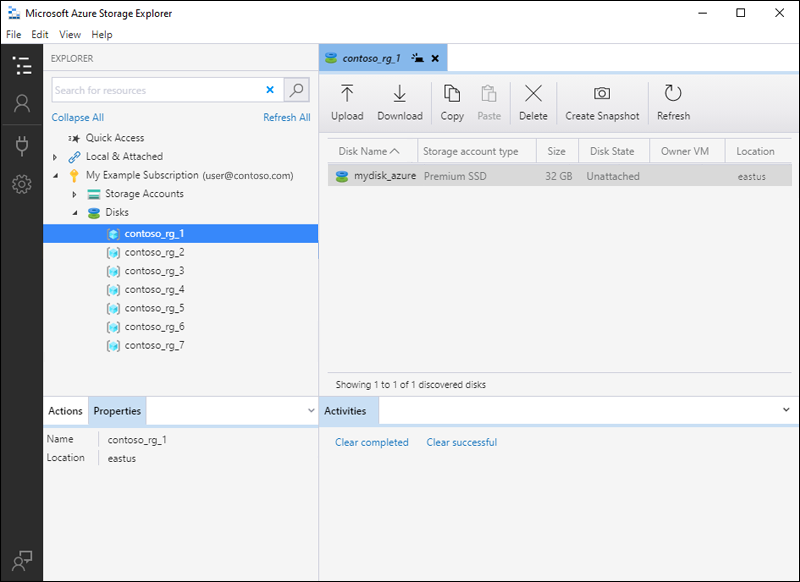Select the highlighted contoso_rg_1 tree item

[181, 234]
